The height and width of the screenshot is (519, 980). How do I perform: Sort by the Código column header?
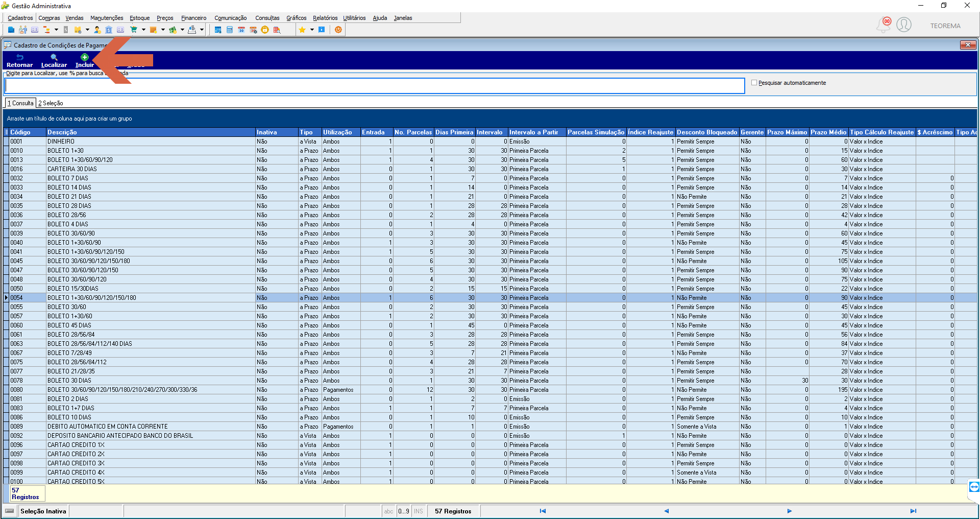tap(28, 132)
